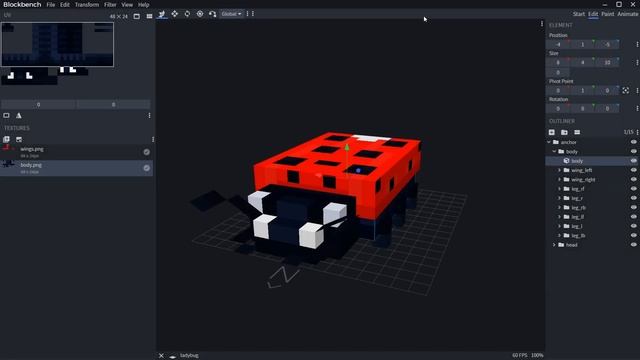Select the Pivot tool
640x360 pixels.
200,14
